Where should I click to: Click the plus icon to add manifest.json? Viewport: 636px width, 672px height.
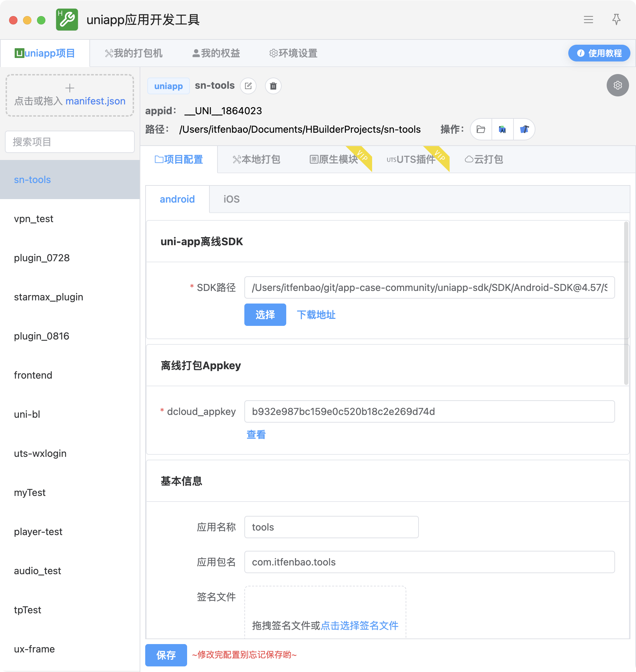point(70,88)
